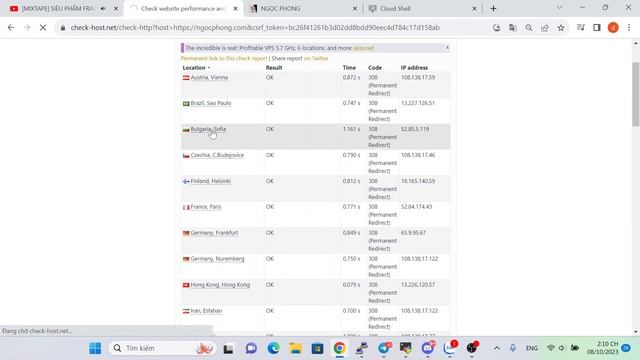
Task: Open the Czechia, C.Budejovice link
Action: click(217, 155)
